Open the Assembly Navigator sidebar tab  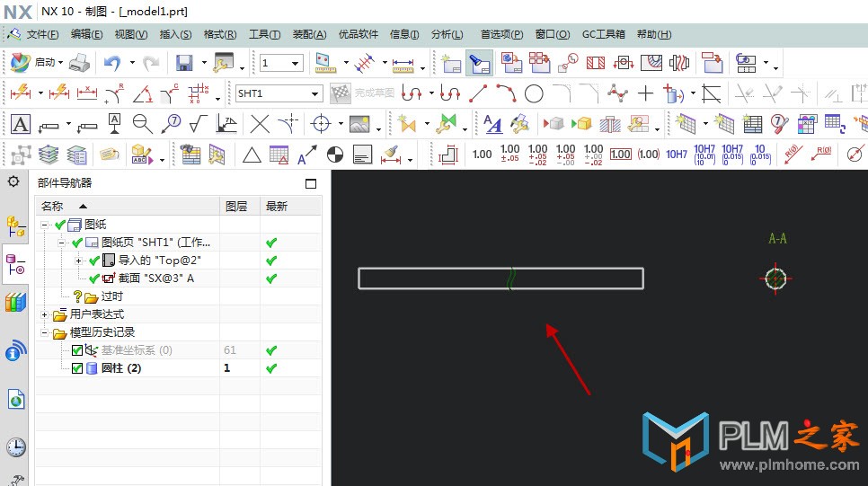(x=15, y=226)
